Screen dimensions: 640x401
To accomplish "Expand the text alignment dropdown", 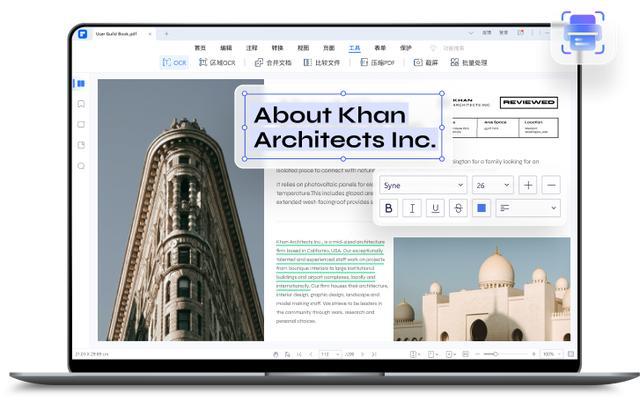I will (527, 208).
